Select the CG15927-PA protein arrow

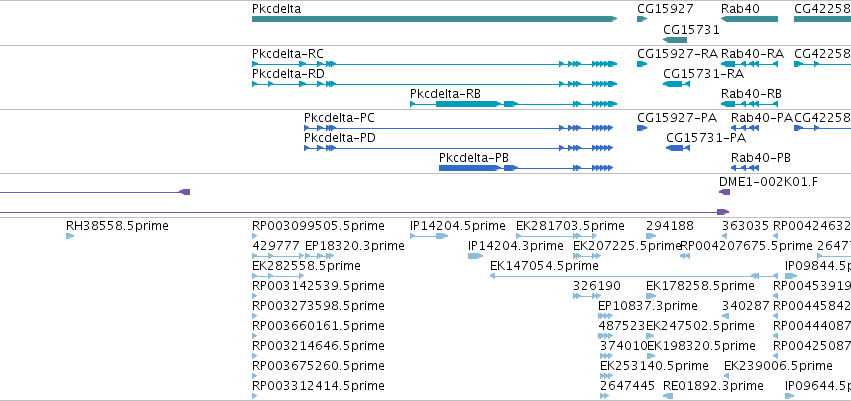642,128
